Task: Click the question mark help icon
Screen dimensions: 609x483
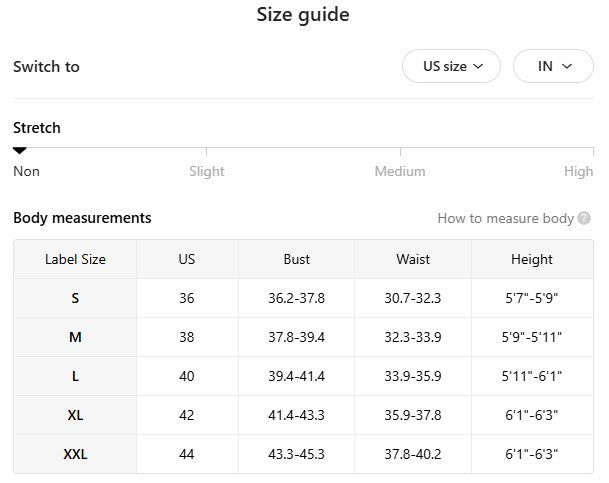Action: [x=584, y=218]
